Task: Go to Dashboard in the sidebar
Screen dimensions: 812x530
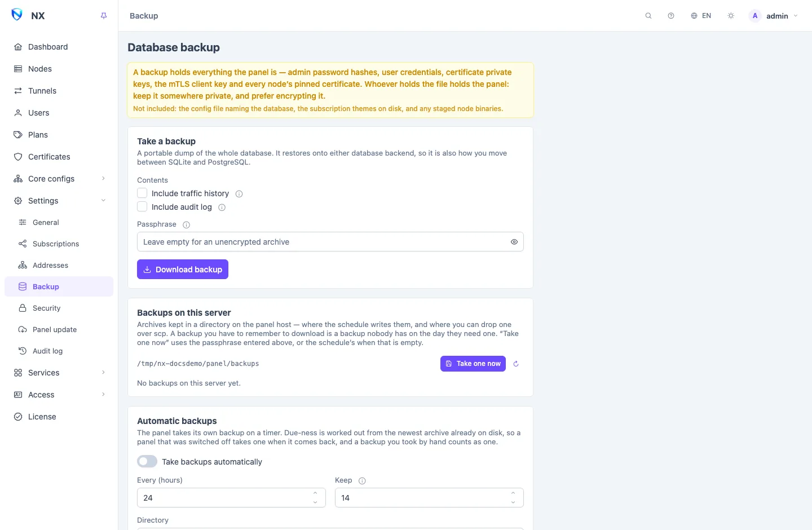Action: click(59, 47)
